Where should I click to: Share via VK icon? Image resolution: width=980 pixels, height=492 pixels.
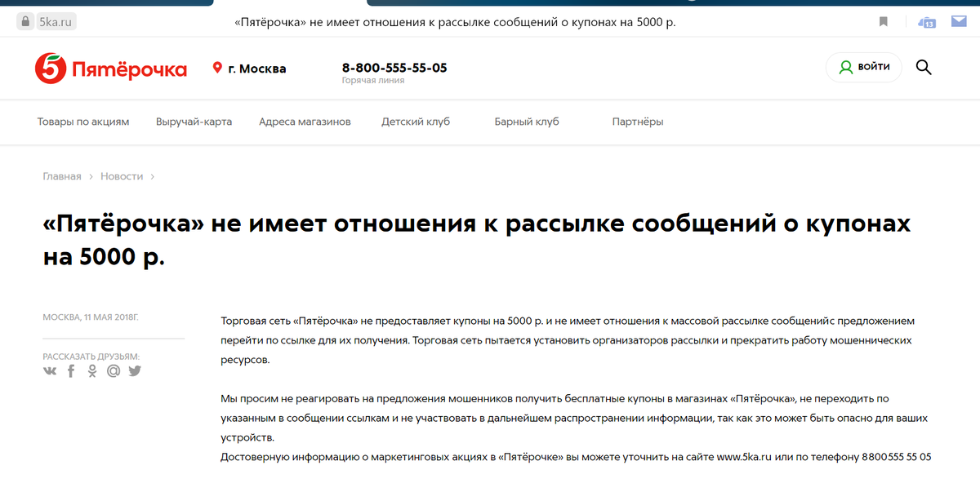click(x=50, y=371)
